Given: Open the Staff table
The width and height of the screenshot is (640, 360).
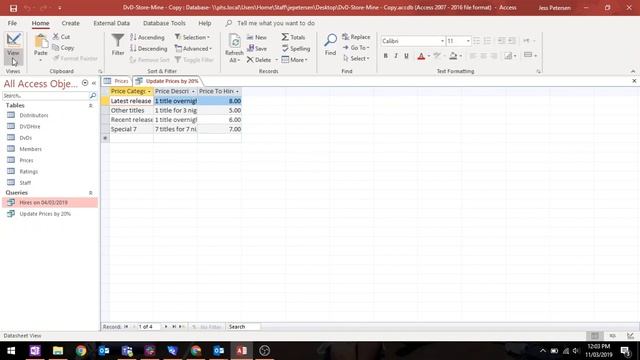Looking at the screenshot, I should pos(25,183).
